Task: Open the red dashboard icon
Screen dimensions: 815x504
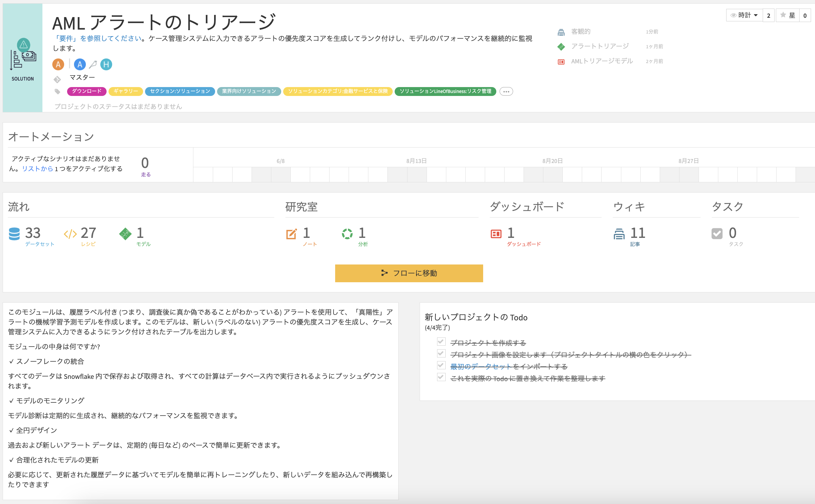Action: tap(496, 234)
